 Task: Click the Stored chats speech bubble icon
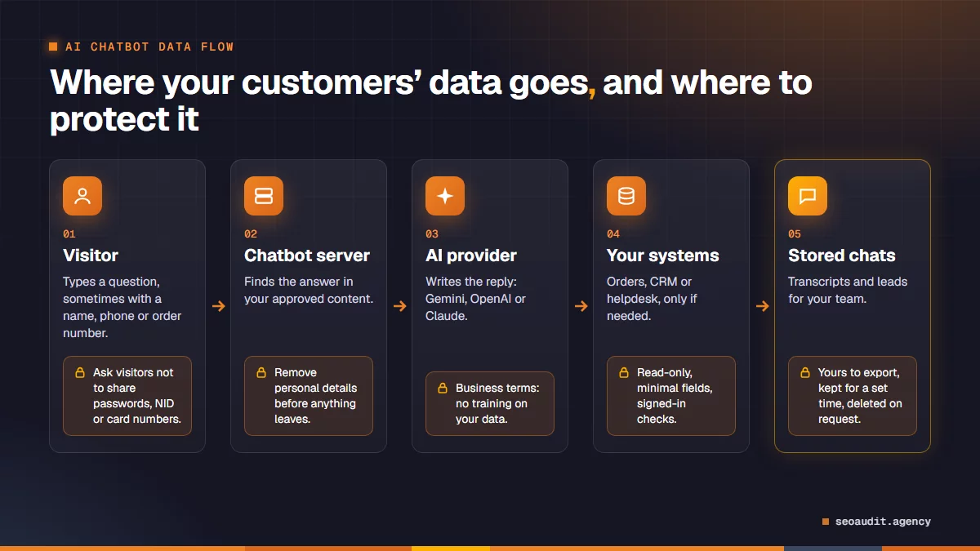coord(808,196)
